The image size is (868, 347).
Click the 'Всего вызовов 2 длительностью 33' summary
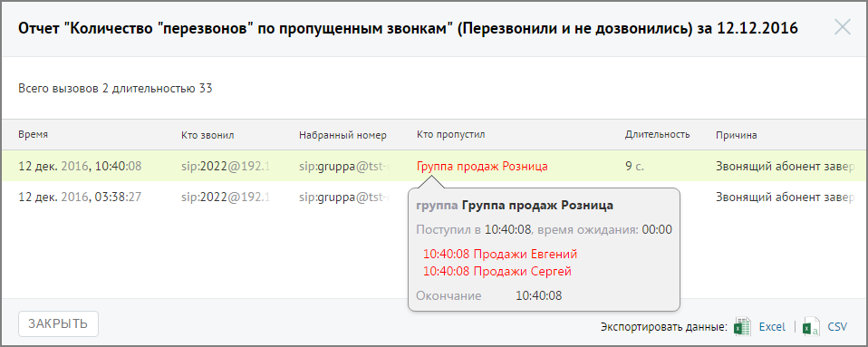[115, 88]
